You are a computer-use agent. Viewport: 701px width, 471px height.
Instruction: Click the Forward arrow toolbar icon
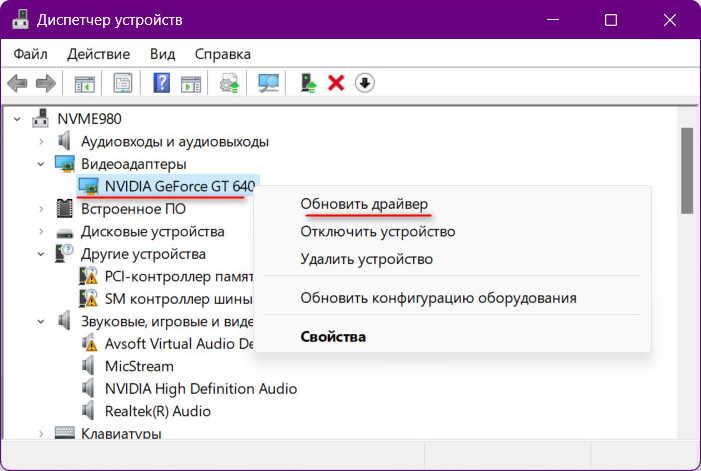[x=46, y=83]
